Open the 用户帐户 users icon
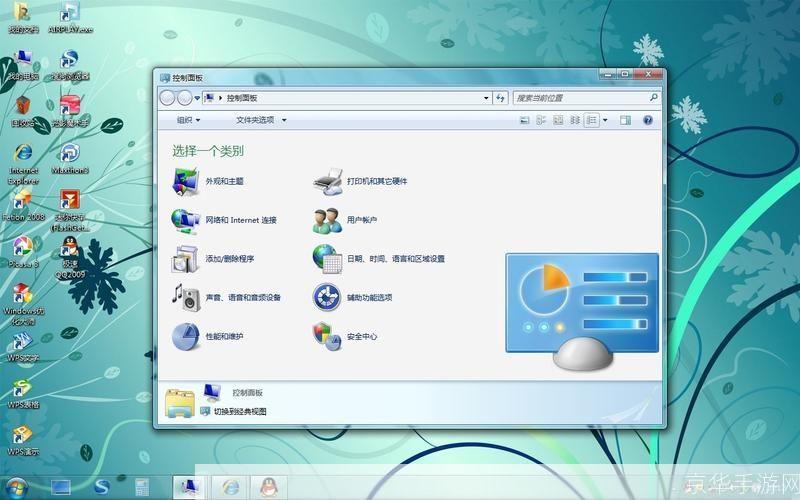 (x=328, y=220)
